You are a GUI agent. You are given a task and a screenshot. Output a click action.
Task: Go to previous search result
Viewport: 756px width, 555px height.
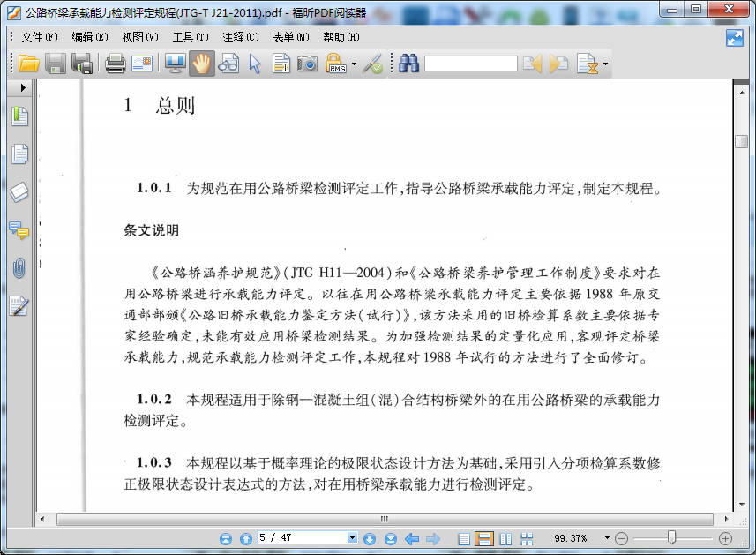click(x=533, y=64)
